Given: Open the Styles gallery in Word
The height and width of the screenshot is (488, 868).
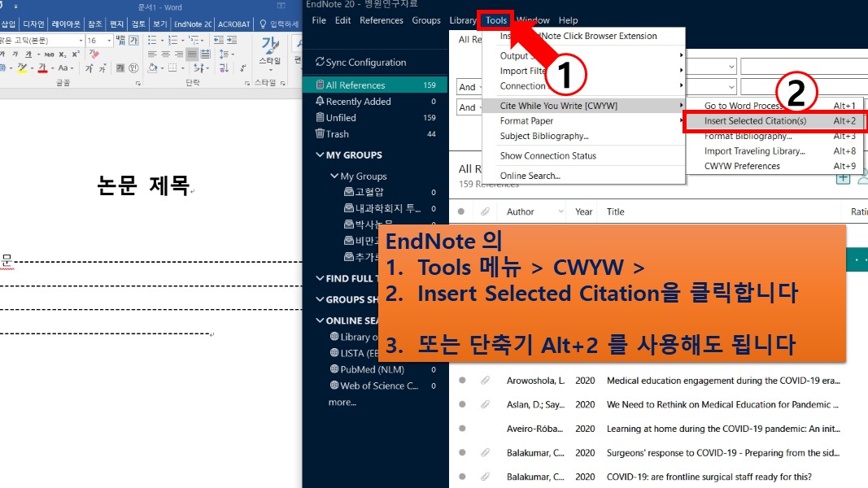Looking at the screenshot, I should [270, 53].
